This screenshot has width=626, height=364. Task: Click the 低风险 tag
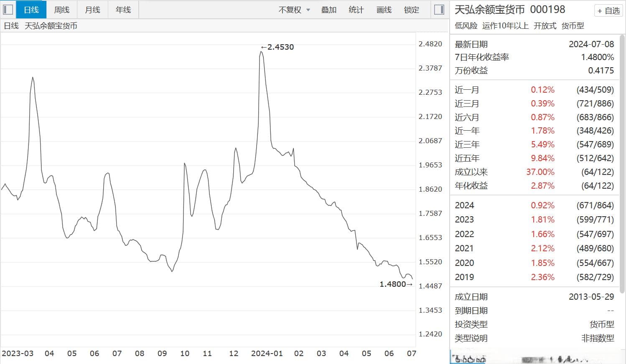(x=466, y=26)
